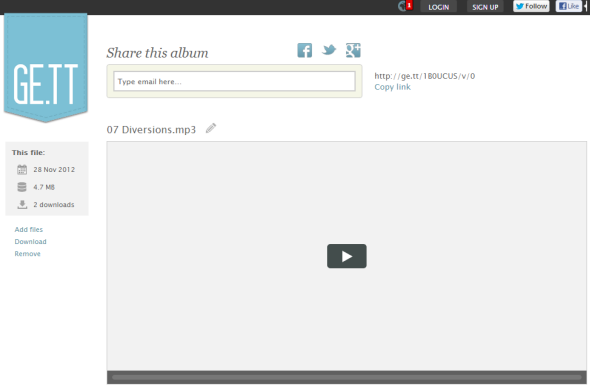This screenshot has height=388, width=590.
Task: Click the share URL http://ge.tt/1B0UCUS/v/0
Action: click(424, 76)
